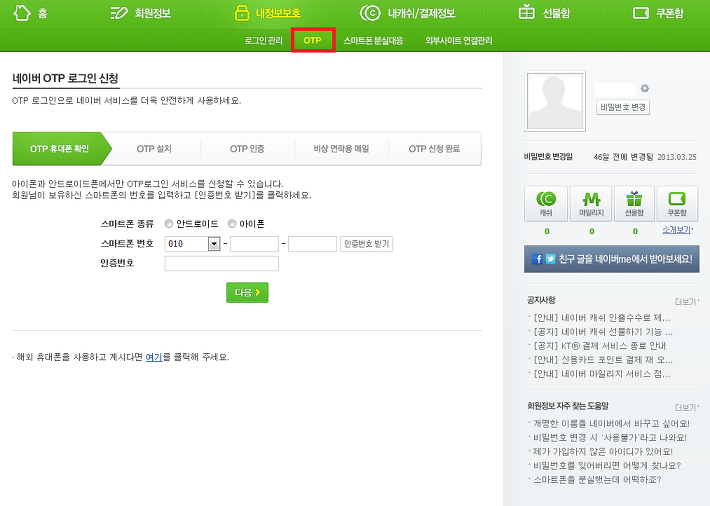Select the 아이폰 radio button

[x=232, y=224]
